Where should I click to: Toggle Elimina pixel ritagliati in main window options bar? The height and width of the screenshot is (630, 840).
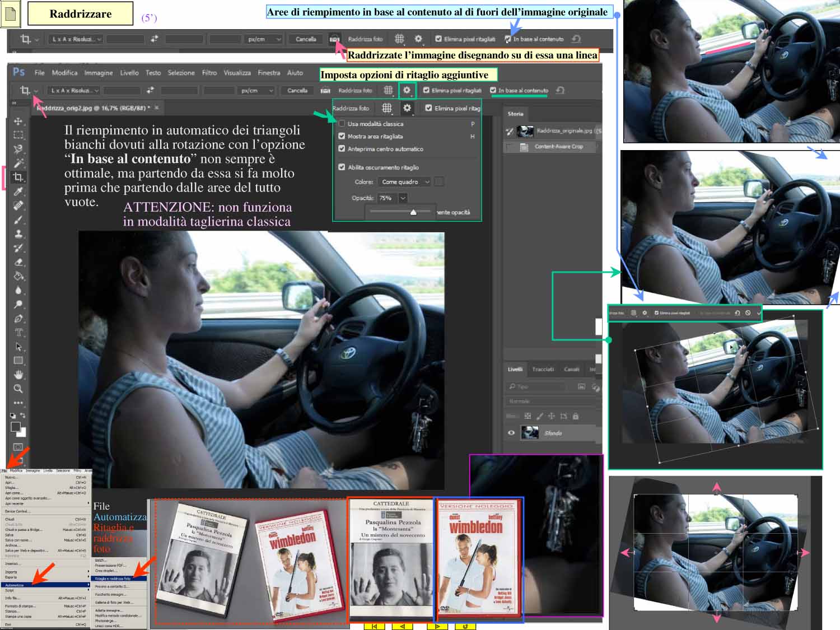(x=426, y=90)
